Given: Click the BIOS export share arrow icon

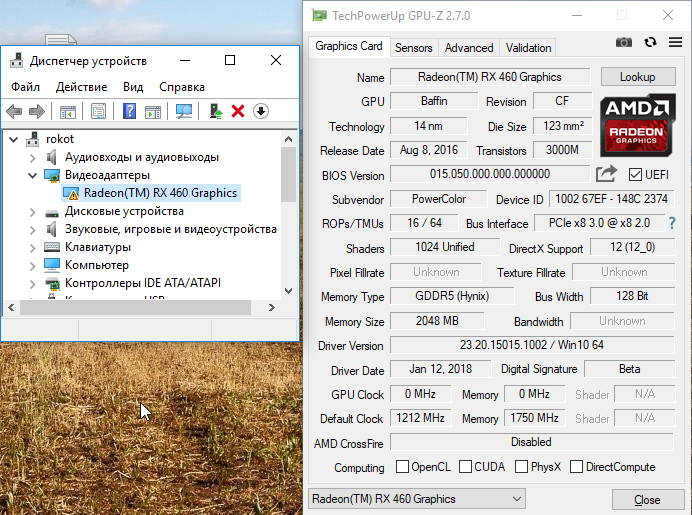Looking at the screenshot, I should [606, 174].
